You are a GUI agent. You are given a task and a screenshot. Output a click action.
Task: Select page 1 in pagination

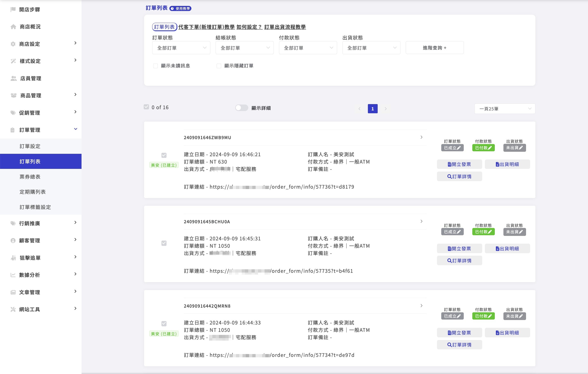pos(373,109)
